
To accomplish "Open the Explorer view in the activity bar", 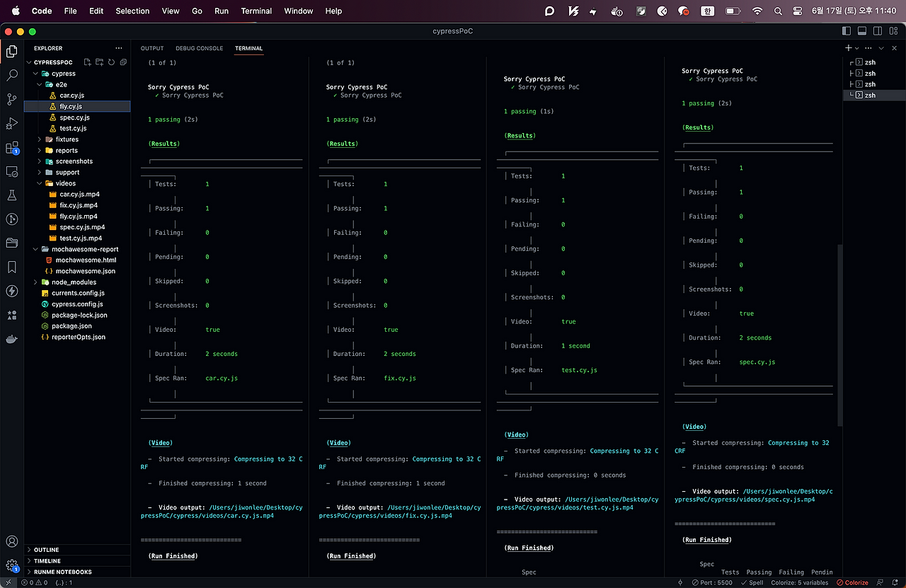I will 11,51.
